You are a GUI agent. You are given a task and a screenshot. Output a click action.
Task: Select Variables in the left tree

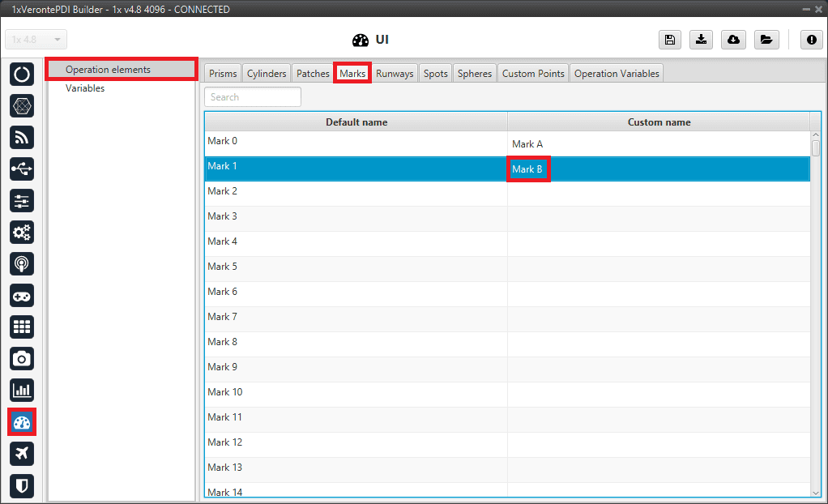(x=85, y=88)
